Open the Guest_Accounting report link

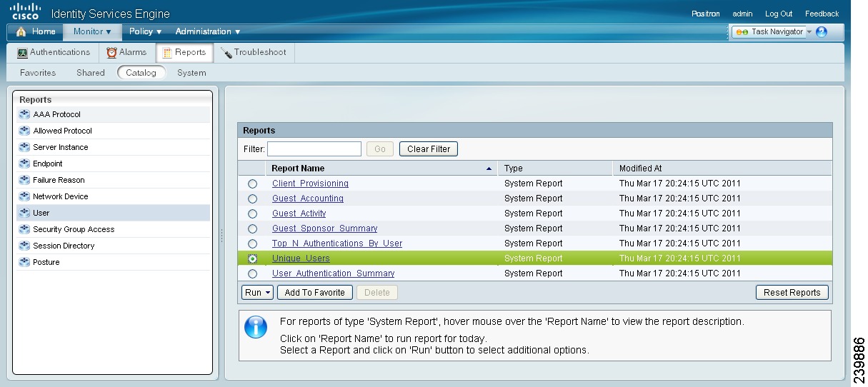[x=308, y=198]
